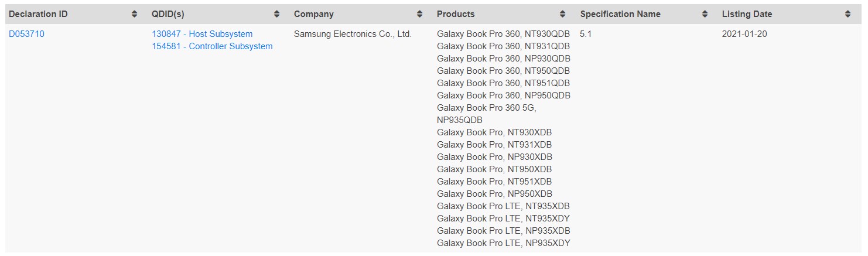Click the Company column header text
The width and height of the screenshot is (868, 256).
(x=313, y=14)
